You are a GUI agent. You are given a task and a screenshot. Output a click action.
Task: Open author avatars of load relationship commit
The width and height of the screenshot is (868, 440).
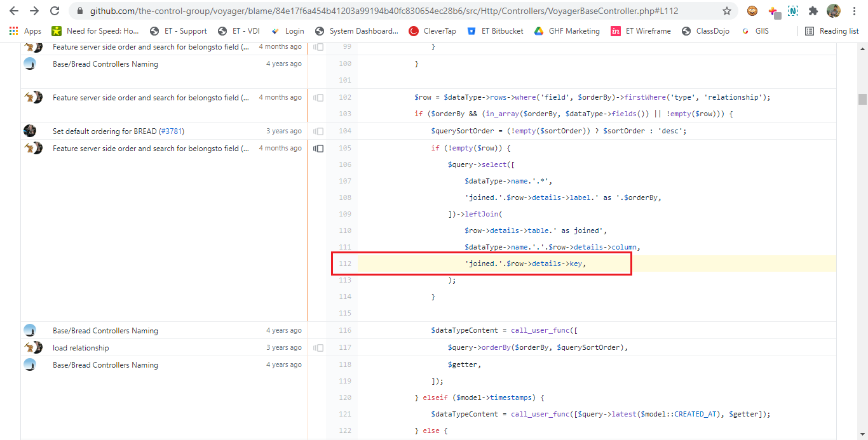coord(33,347)
